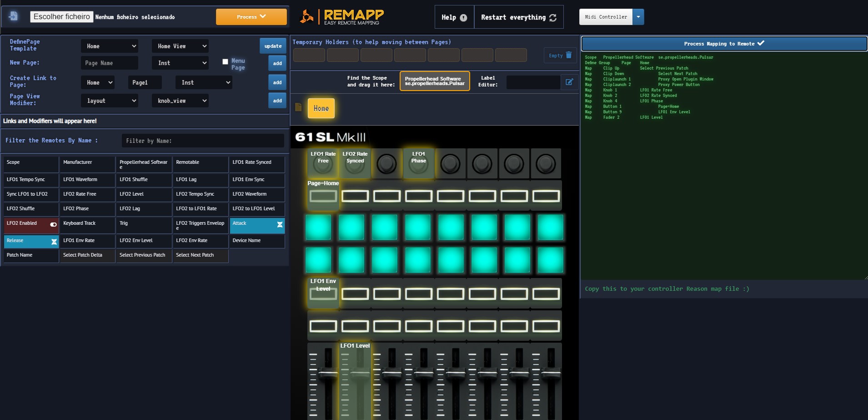
Task: Select the LFO1 Waveform remote
Action: (x=87, y=179)
